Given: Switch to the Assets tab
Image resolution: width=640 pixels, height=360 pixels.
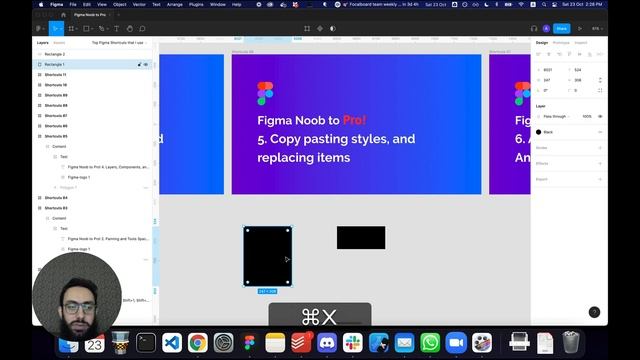Looking at the screenshot, I should tap(59, 42).
